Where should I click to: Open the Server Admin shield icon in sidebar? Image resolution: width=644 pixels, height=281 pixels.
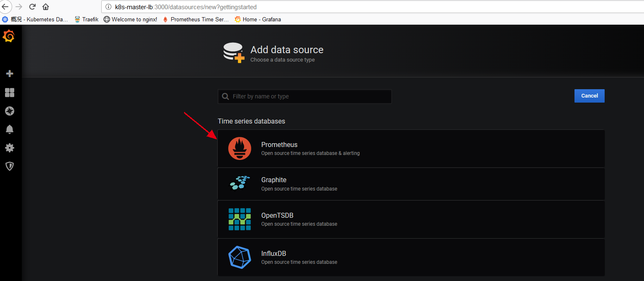tap(9, 166)
